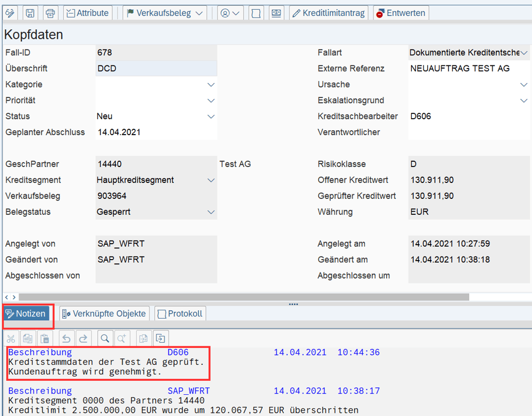Screen dimensions: 532x416
Task: Print the case using the printer icon
Action: 50,13
